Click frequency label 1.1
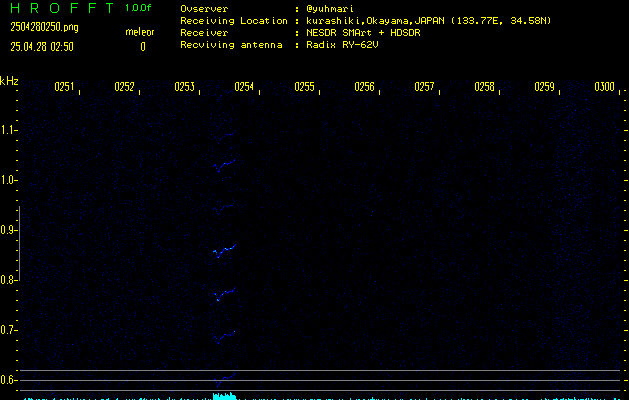The image size is (629, 400). coord(8,130)
